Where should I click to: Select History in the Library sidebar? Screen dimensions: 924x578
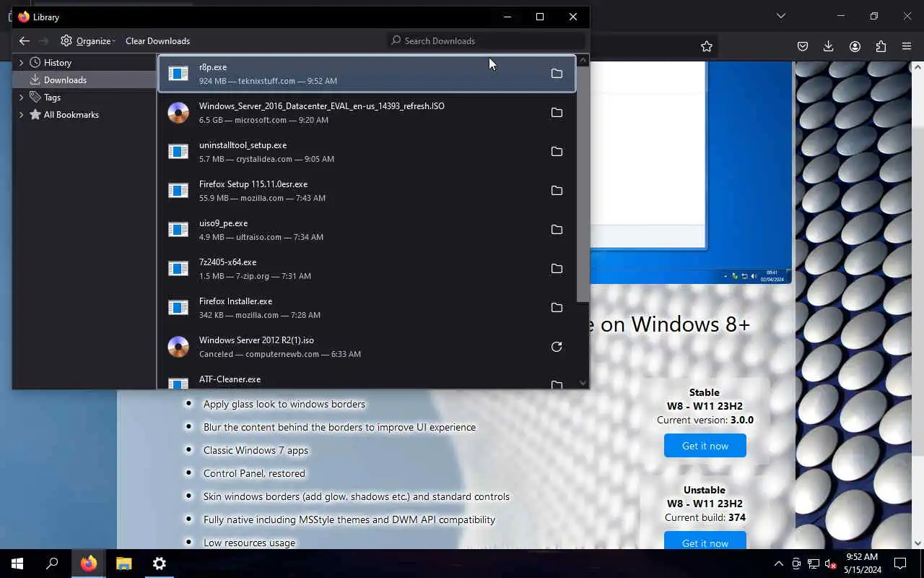tap(84, 63)
